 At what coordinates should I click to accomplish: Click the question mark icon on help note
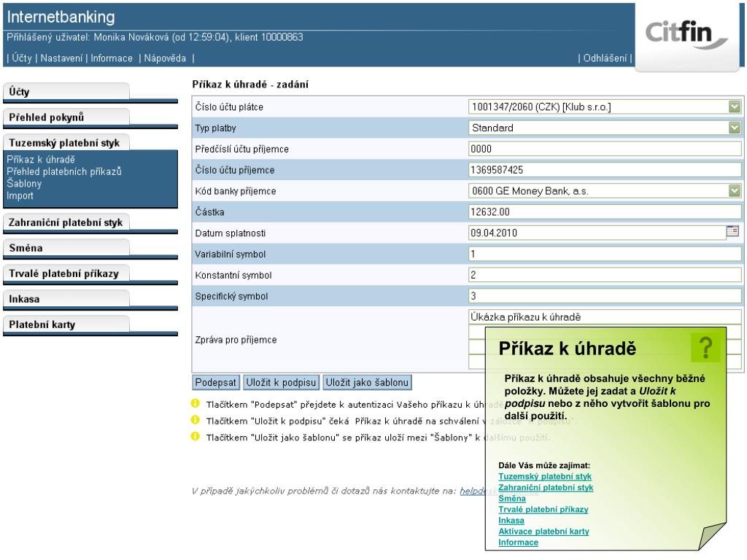click(x=705, y=348)
